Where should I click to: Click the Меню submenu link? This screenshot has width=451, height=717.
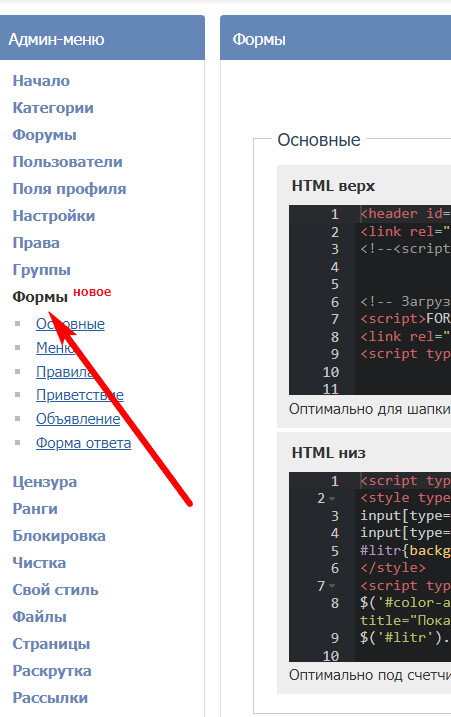pos(55,348)
